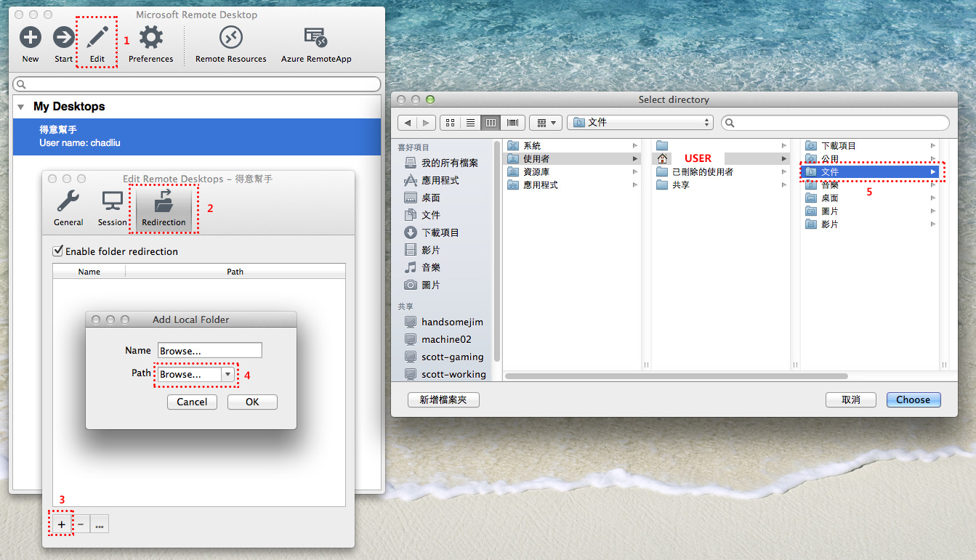976x560 pixels.
Task: Switch to Session tab
Action: click(112, 208)
